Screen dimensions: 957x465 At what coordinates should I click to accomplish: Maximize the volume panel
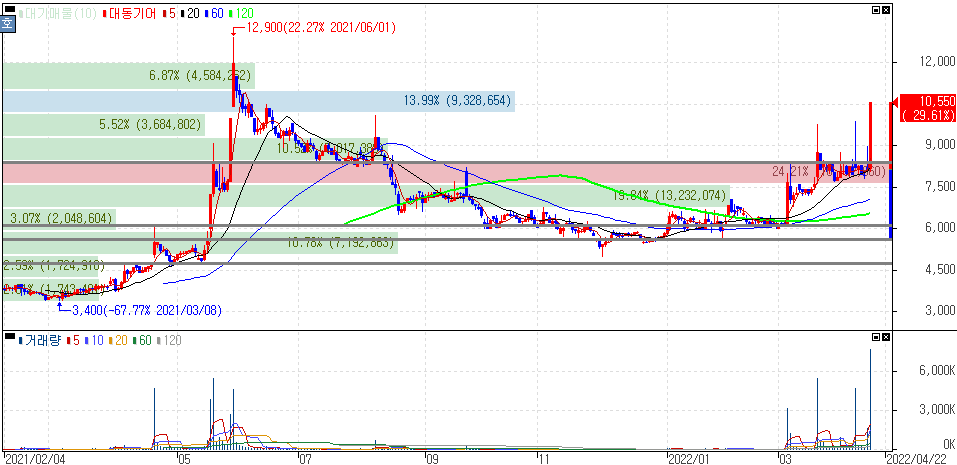pyautogui.click(x=876, y=336)
